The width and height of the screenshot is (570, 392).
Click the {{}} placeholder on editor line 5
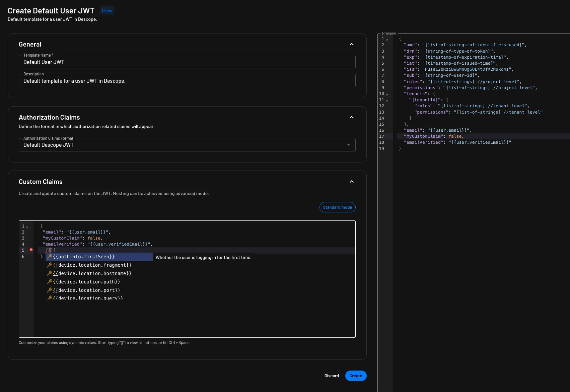[51, 250]
